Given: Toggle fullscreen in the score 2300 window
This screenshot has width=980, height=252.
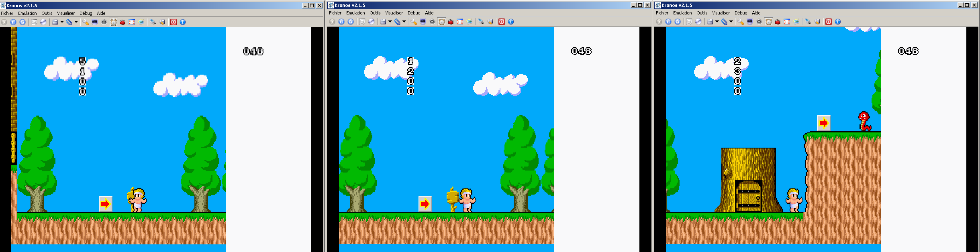Looking at the screenshot, I should pyautogui.click(x=787, y=22).
